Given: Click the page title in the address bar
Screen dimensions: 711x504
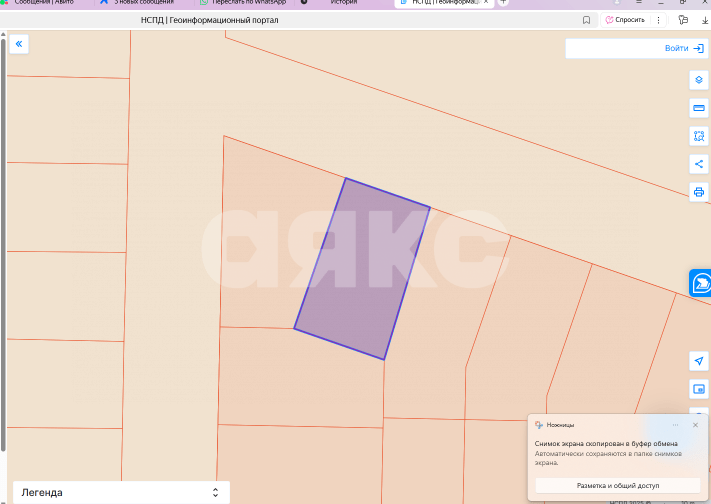Looking at the screenshot, I should [209, 20].
